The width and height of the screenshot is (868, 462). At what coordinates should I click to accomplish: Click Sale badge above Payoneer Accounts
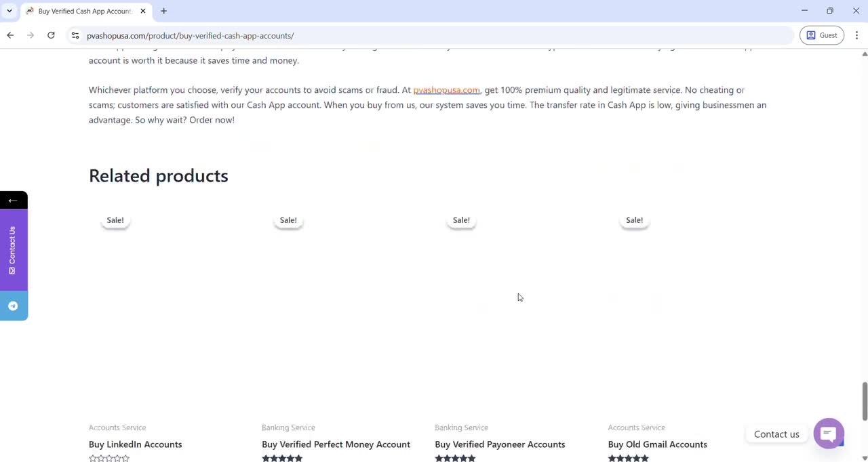tap(461, 220)
